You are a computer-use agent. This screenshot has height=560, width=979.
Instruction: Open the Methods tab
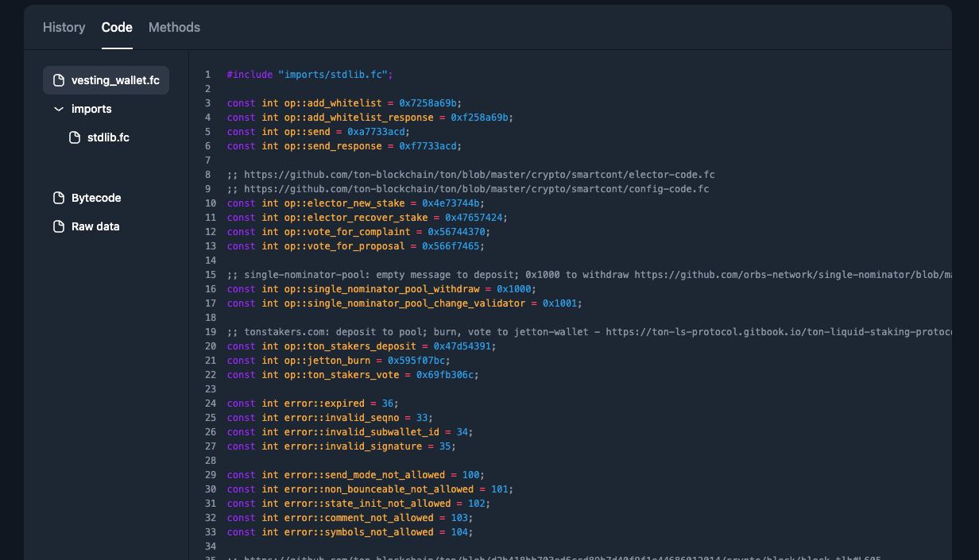point(174,27)
